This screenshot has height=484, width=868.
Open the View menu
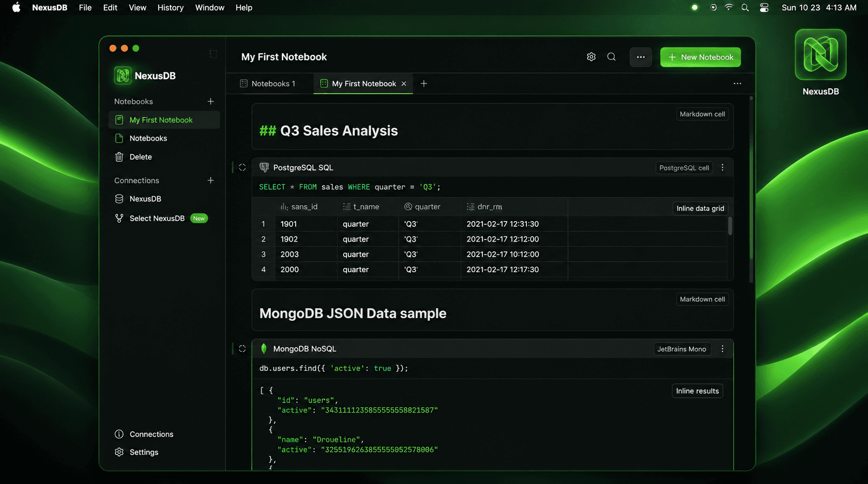(138, 8)
